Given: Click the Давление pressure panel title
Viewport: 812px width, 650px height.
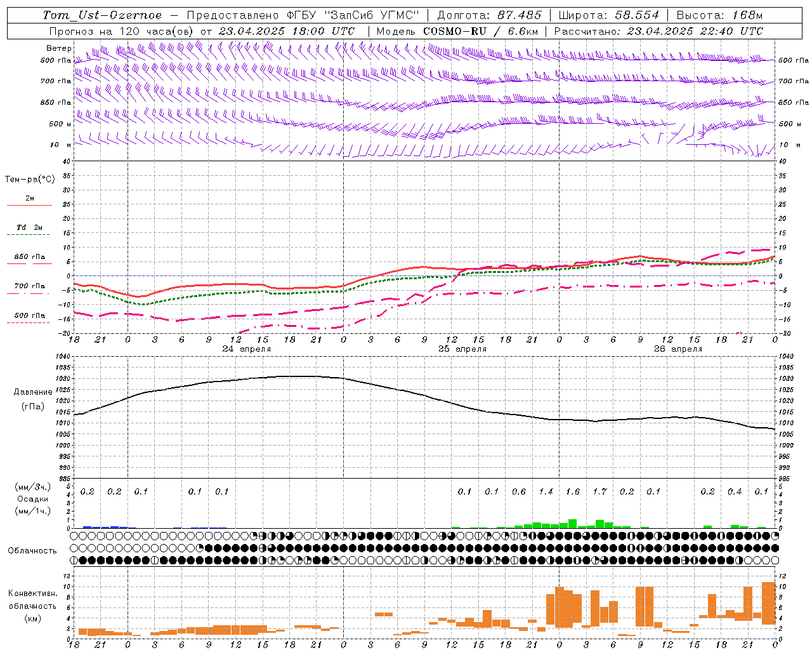Looking at the screenshot, I should [x=33, y=392].
